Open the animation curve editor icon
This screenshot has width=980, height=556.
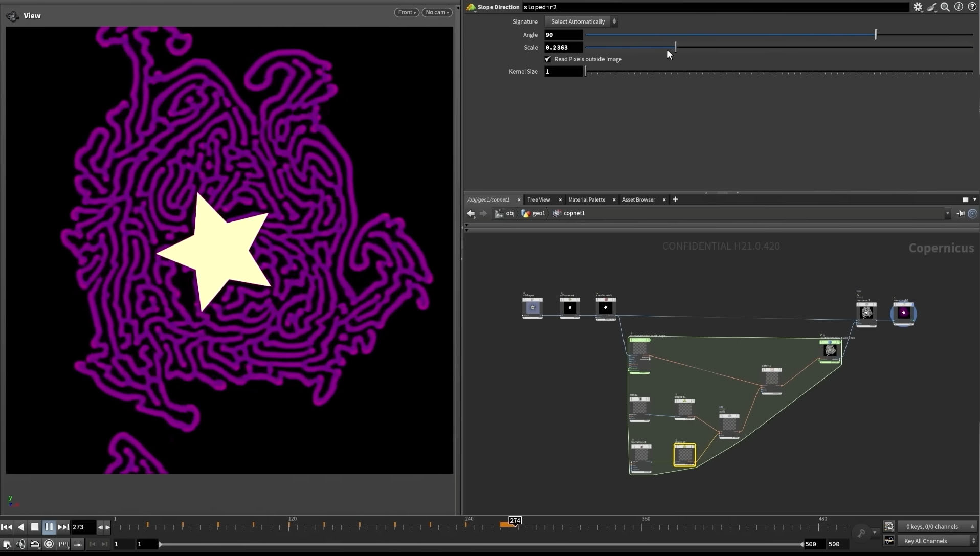click(889, 541)
